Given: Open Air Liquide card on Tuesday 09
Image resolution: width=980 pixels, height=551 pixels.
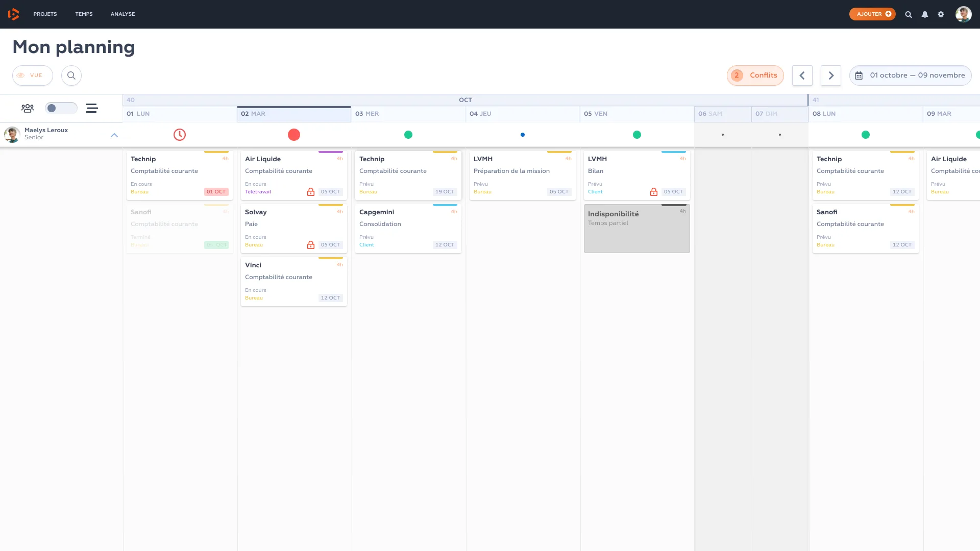Looking at the screenshot, I should [953, 175].
